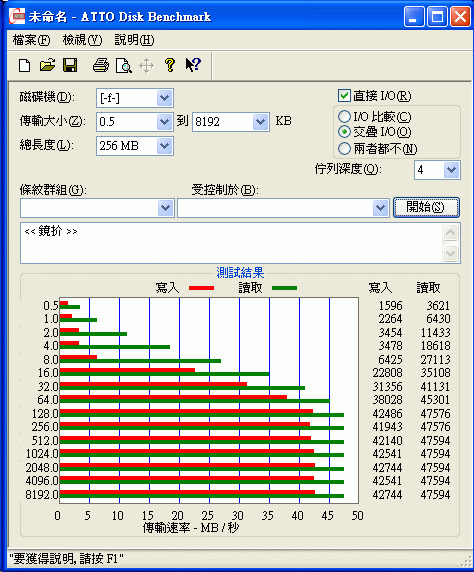
Task: Click the 傳輸速率 - MB / 秒 axis label
Action: click(190, 527)
